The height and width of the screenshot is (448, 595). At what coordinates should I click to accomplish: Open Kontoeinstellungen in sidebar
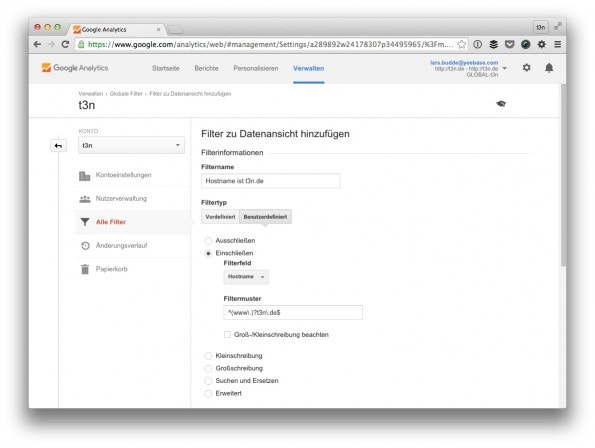[x=123, y=175]
